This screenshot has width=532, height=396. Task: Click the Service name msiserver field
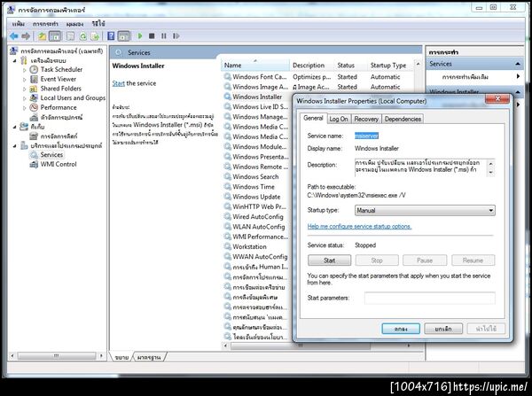(366, 136)
